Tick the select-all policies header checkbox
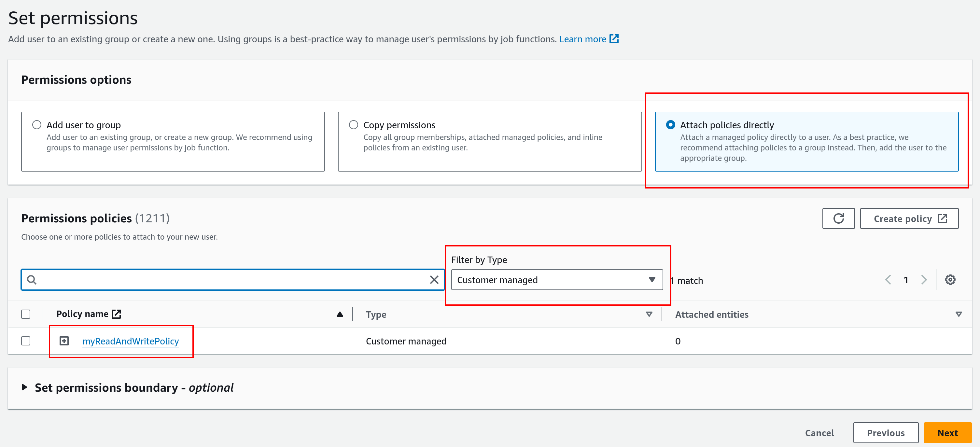This screenshot has height=447, width=980. (26, 314)
